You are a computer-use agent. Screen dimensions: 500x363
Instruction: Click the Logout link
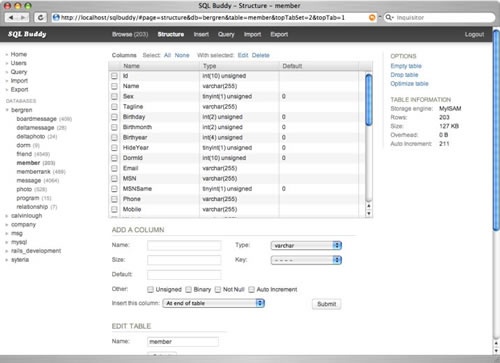coord(474,34)
